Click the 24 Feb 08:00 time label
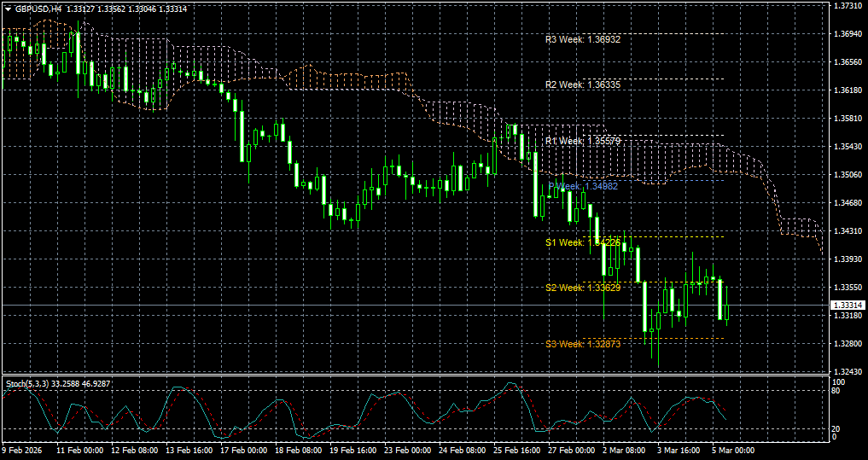868x460 pixels. pos(463,451)
